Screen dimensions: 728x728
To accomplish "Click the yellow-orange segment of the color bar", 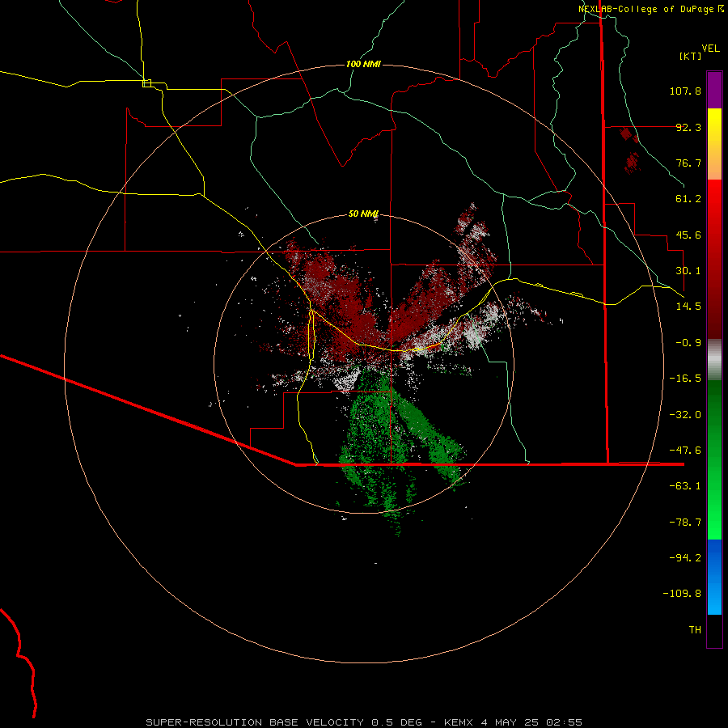I will tap(714, 144).
